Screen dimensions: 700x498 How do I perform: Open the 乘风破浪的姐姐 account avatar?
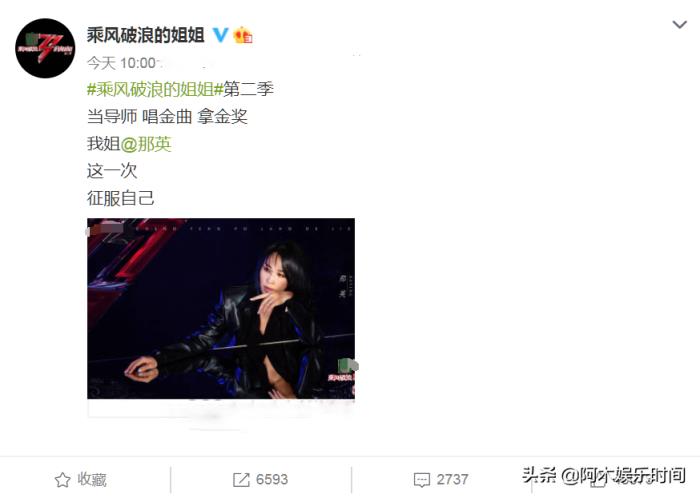tap(45, 48)
